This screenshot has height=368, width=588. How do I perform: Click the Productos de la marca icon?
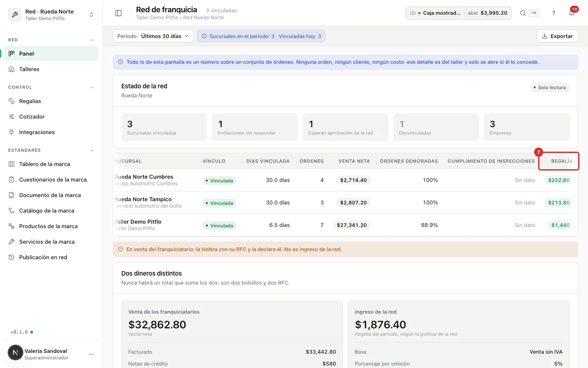11,226
